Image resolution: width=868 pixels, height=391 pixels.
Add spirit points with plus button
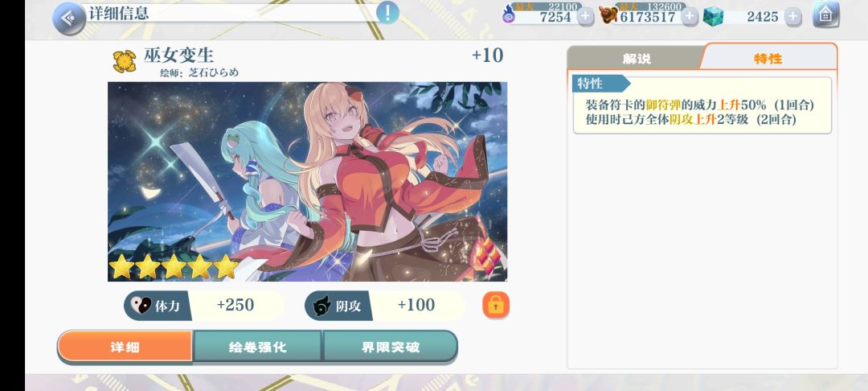(x=585, y=17)
